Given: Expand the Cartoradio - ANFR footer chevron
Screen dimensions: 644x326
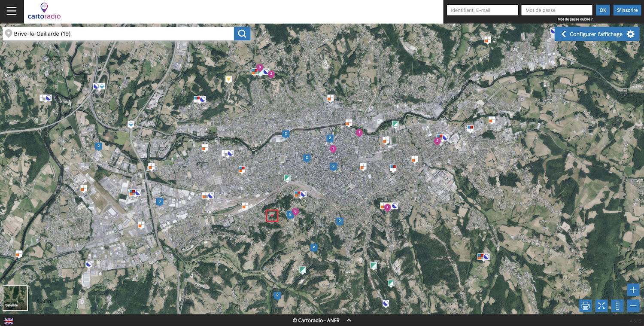Looking at the screenshot, I should 349,320.
